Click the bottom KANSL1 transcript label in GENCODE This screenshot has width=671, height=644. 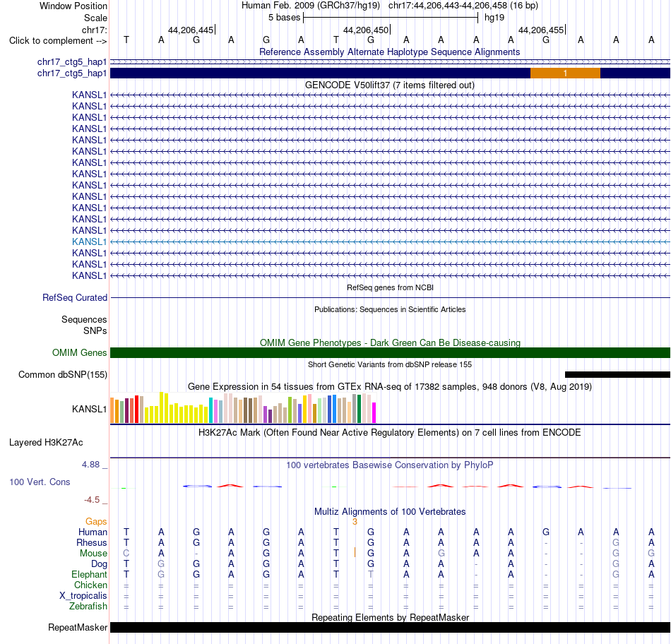click(x=89, y=275)
